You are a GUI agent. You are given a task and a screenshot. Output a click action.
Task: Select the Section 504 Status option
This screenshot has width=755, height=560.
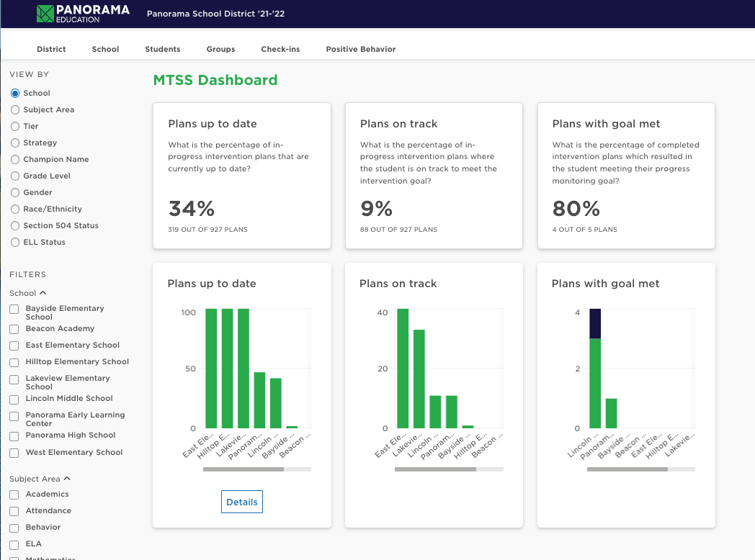15,225
